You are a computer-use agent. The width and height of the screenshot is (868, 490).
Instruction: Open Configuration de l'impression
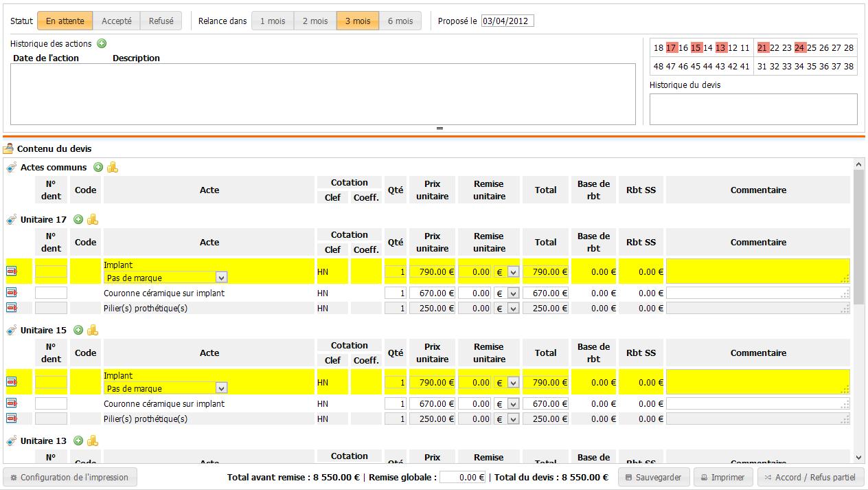pyautogui.click(x=70, y=477)
